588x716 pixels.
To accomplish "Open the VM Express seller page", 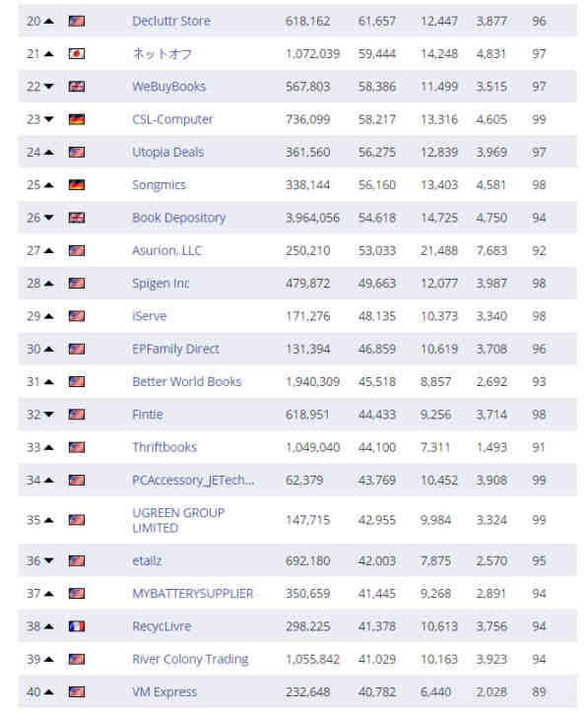I will [164, 692].
